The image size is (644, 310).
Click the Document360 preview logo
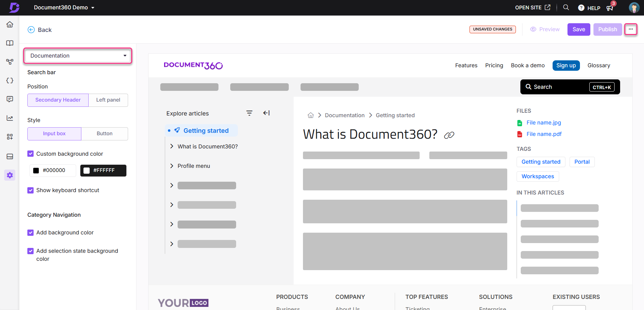coord(193,65)
